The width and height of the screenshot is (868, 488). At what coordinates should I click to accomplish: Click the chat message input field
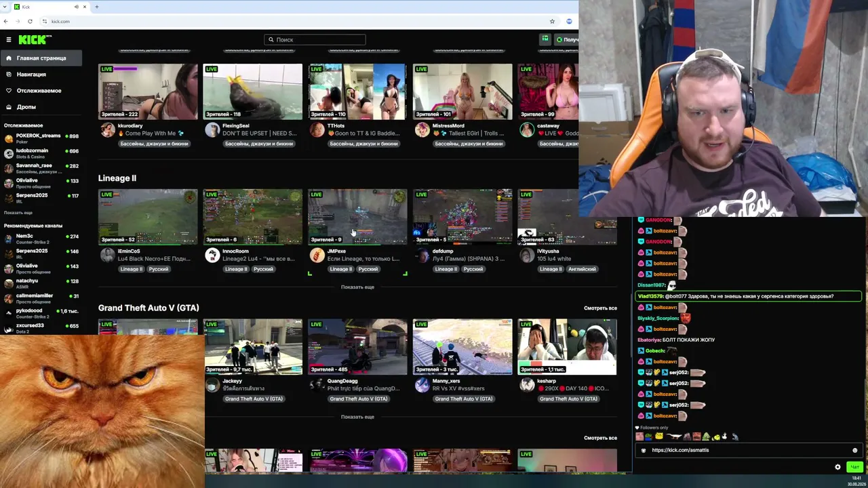click(x=749, y=450)
